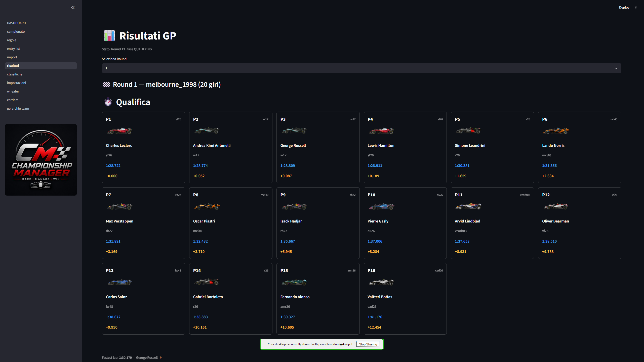Click Fernando Alonso's amr26 car image
This screenshot has width=644, height=362.
(294, 282)
